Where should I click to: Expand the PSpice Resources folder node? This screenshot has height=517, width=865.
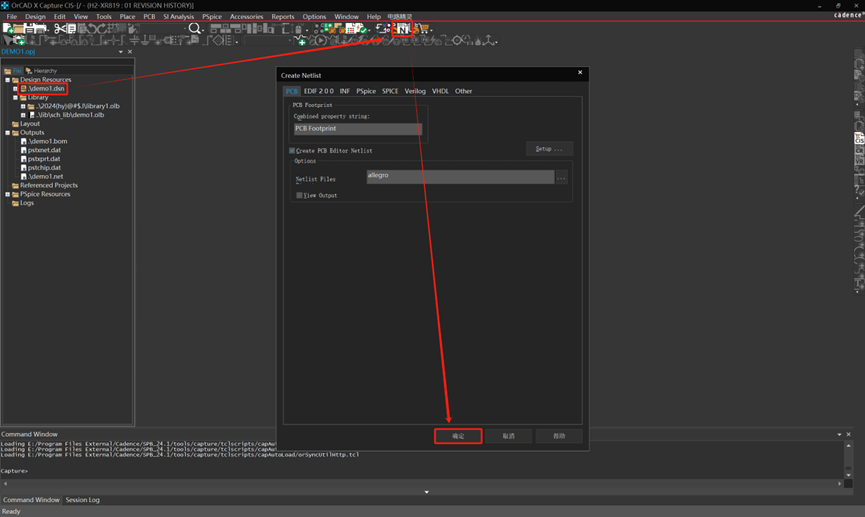(x=7, y=194)
